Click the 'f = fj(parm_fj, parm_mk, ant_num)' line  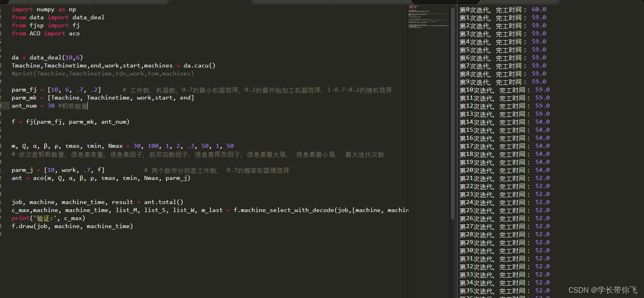71,122
